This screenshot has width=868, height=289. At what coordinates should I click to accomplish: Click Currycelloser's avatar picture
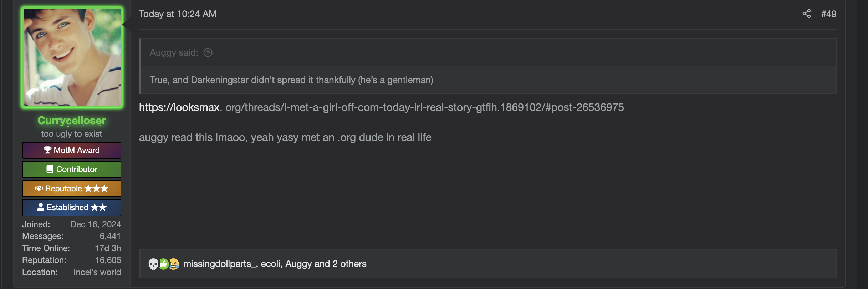(72, 57)
